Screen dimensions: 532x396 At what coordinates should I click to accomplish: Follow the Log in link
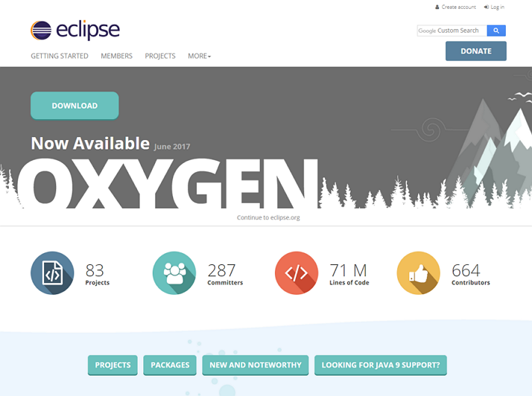pos(498,7)
